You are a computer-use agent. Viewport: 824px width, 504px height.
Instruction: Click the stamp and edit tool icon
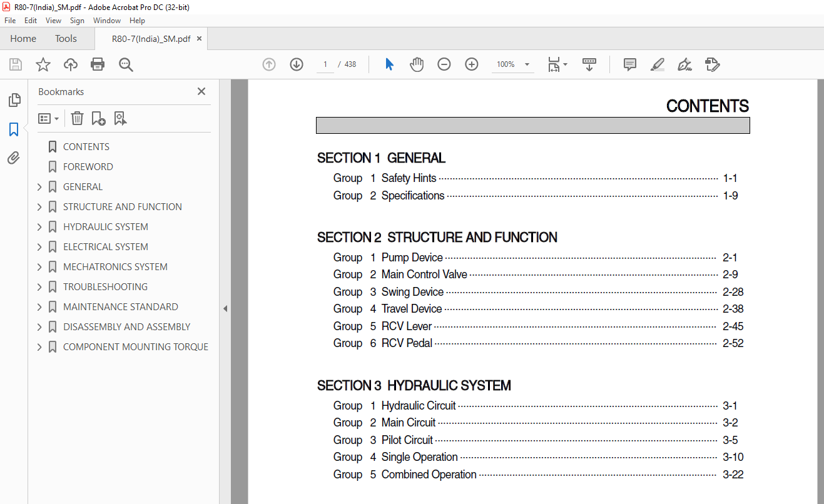(x=712, y=64)
